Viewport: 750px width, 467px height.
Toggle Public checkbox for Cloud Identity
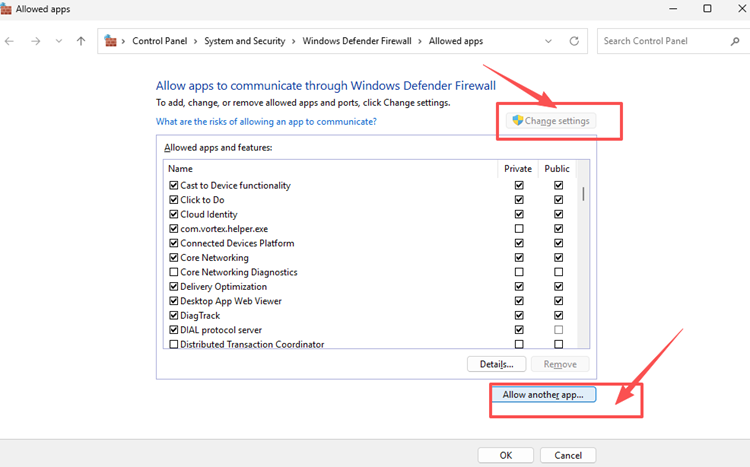558,214
